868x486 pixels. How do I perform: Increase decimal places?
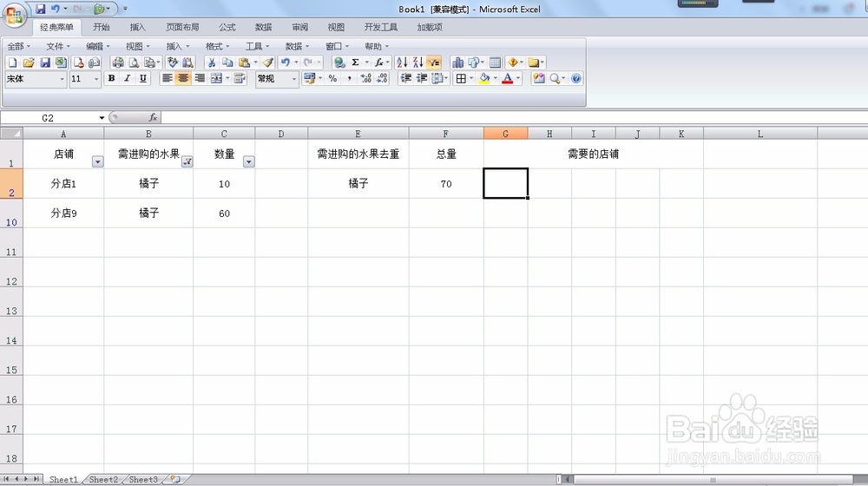tap(366, 79)
